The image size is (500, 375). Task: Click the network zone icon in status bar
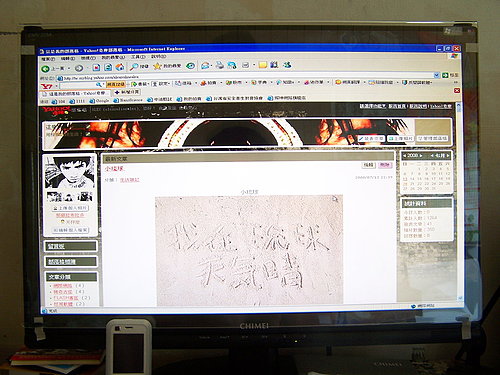pos(414,305)
